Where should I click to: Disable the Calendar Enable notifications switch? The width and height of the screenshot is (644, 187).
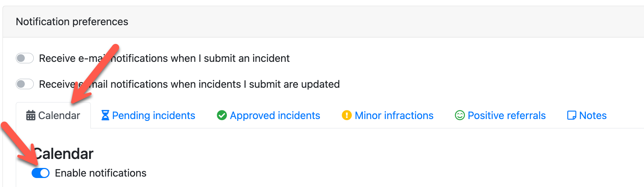[41, 173]
